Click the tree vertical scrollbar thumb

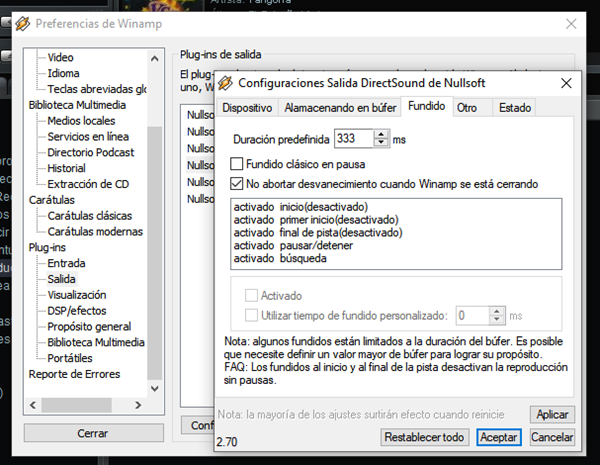point(155,253)
